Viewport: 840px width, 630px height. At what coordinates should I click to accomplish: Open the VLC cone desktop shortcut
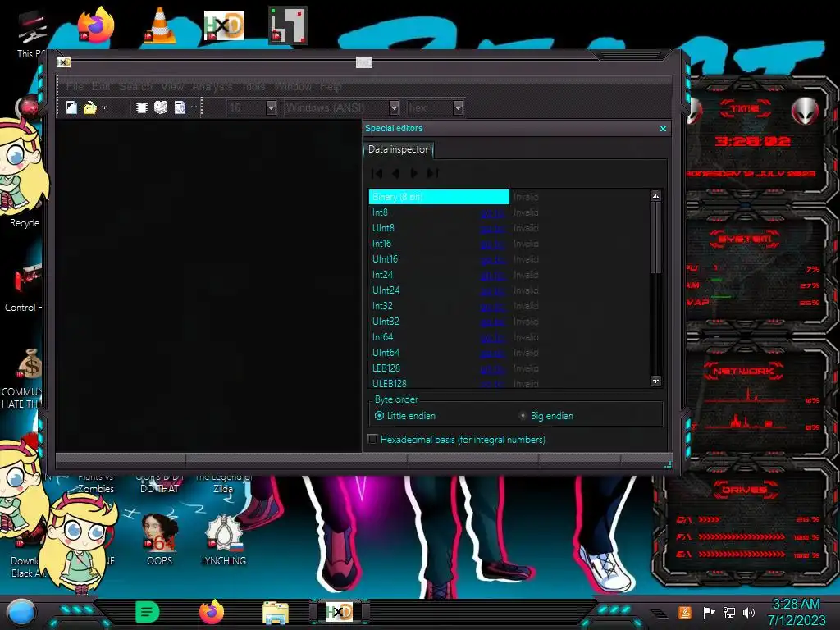(x=160, y=25)
